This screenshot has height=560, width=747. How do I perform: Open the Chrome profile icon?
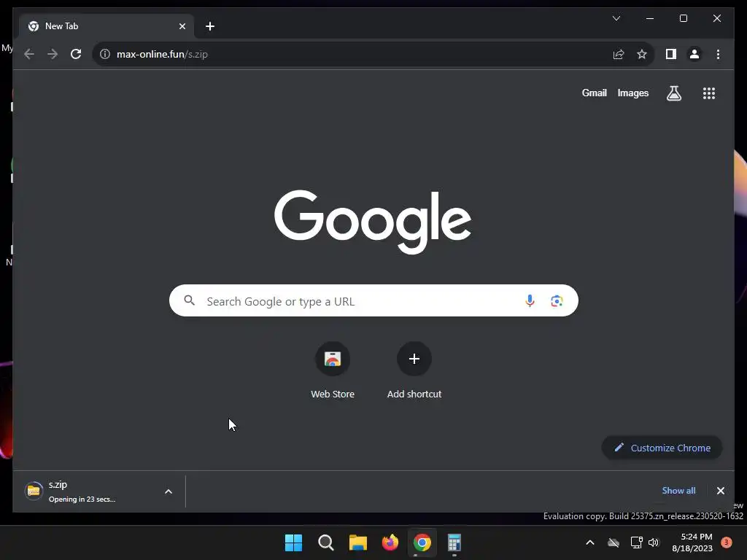pyautogui.click(x=694, y=54)
